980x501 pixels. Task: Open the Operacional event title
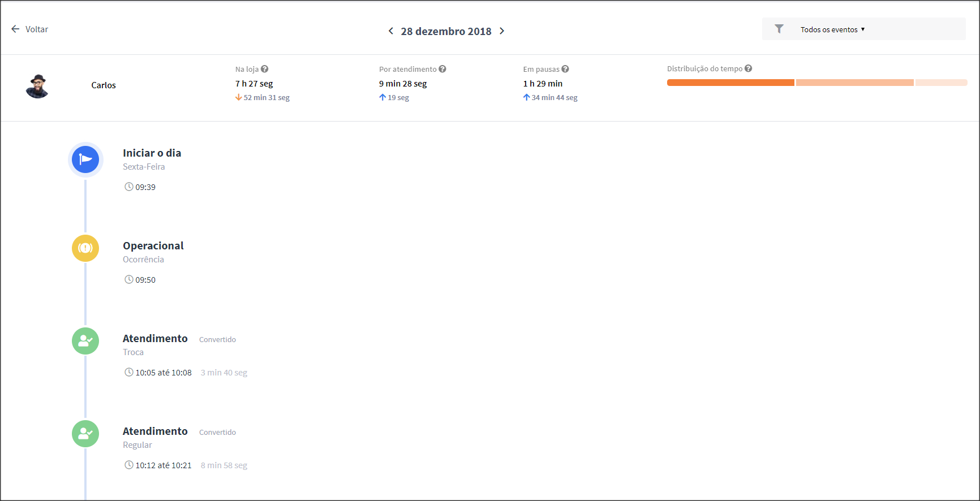click(x=153, y=246)
